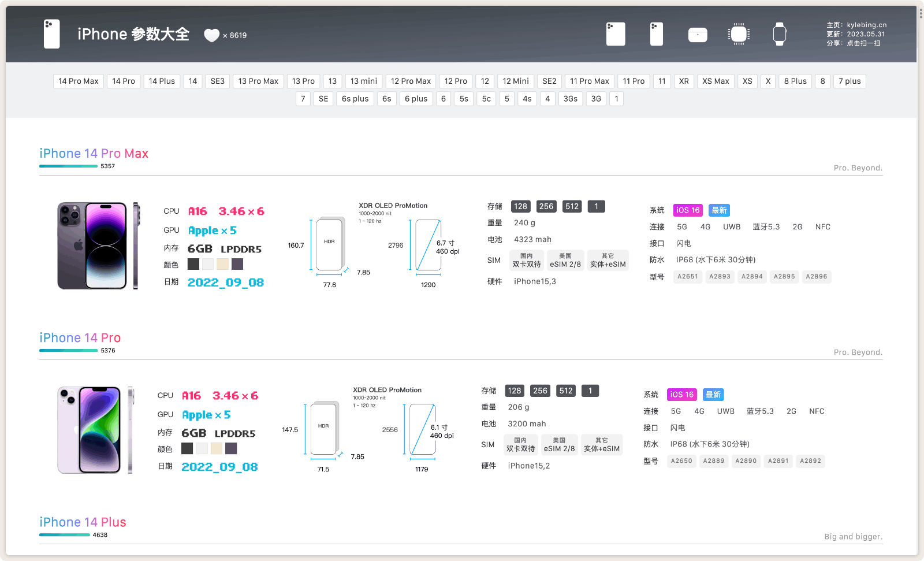924x561 pixels.
Task: Select the 11 Pro Max tag
Action: point(590,81)
